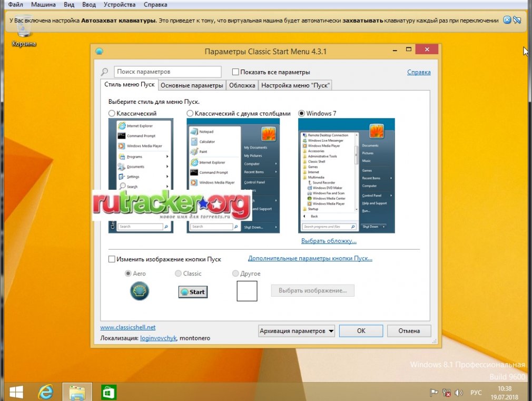This screenshot has width=532, height=401.
Task: Click the magnifier icon beside the settings search box
Action: pyautogui.click(x=104, y=72)
